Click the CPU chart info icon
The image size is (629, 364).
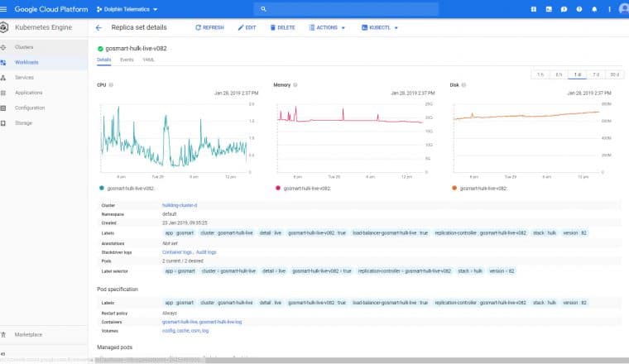pyautogui.click(x=111, y=85)
